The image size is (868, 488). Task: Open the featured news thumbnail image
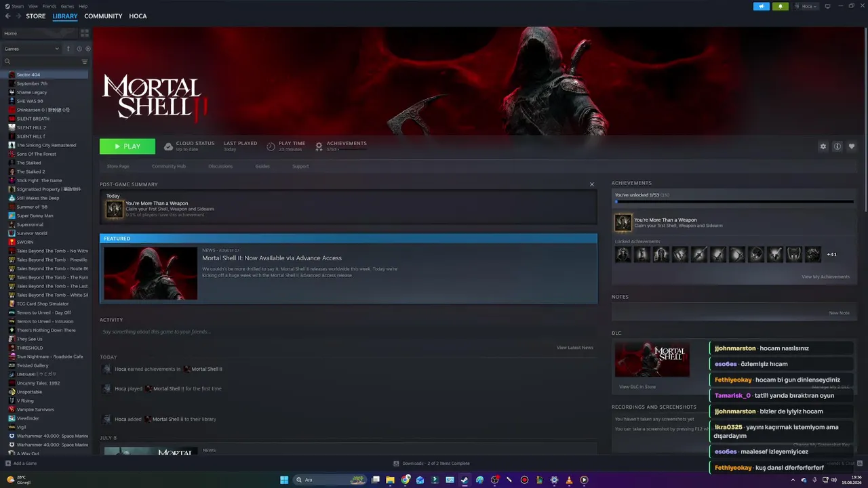click(151, 273)
